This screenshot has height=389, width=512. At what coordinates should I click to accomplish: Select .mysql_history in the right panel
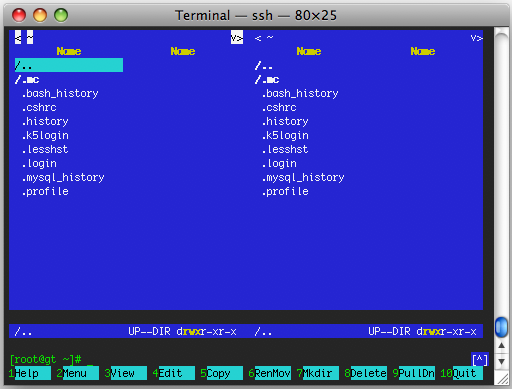tap(303, 177)
